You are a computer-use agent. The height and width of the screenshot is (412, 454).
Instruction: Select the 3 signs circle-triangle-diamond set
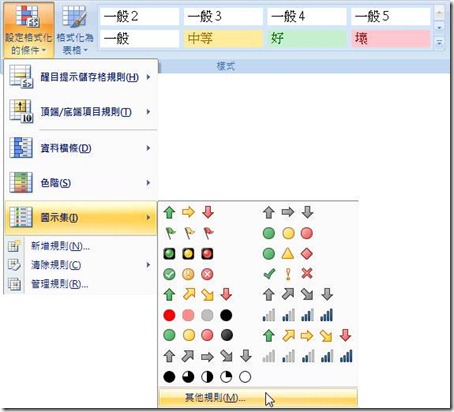(x=288, y=254)
